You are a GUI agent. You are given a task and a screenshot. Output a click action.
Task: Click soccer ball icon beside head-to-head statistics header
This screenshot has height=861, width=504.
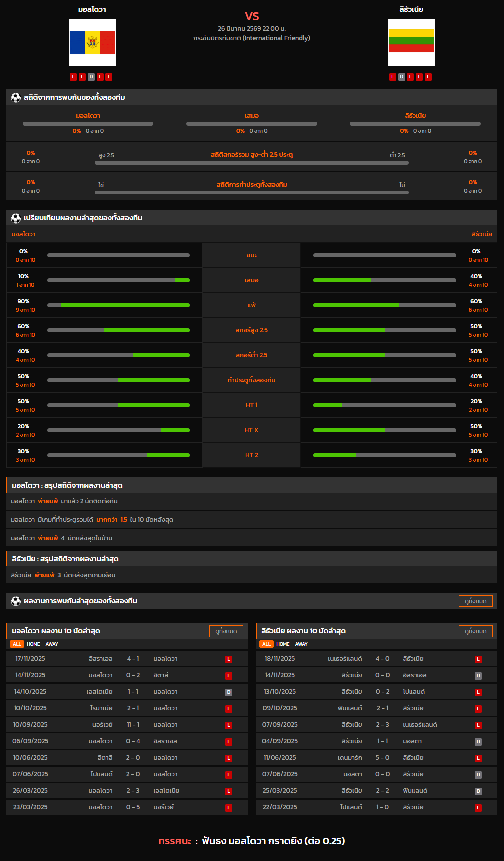[16, 98]
